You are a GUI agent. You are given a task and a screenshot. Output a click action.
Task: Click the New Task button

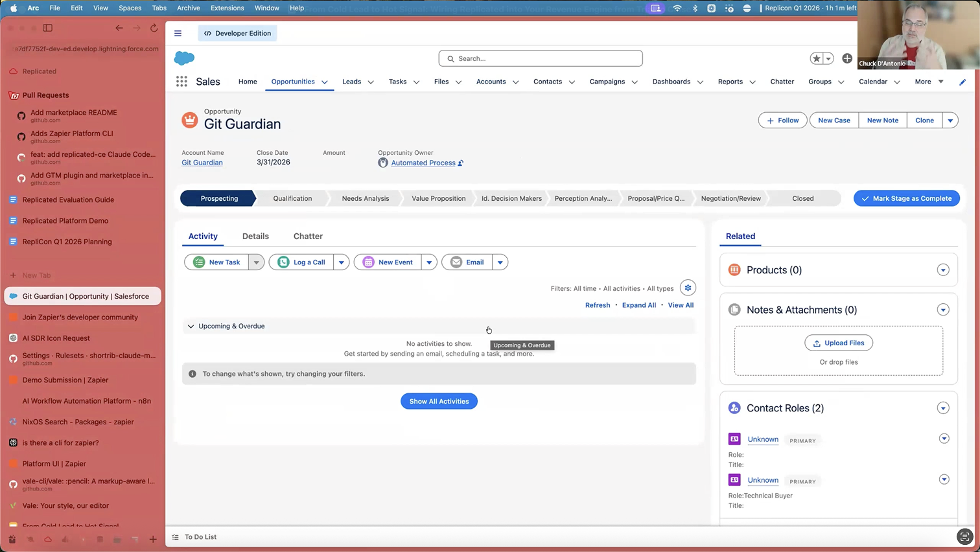tap(217, 262)
